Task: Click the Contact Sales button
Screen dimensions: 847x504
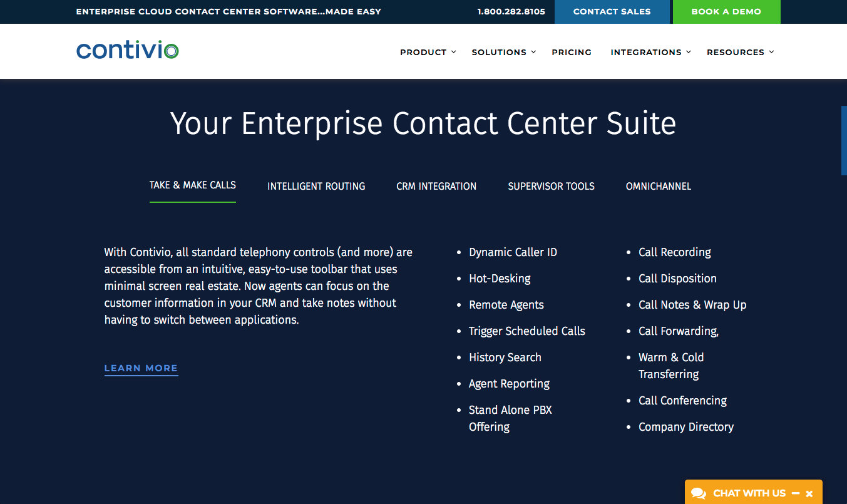Action: click(x=612, y=12)
